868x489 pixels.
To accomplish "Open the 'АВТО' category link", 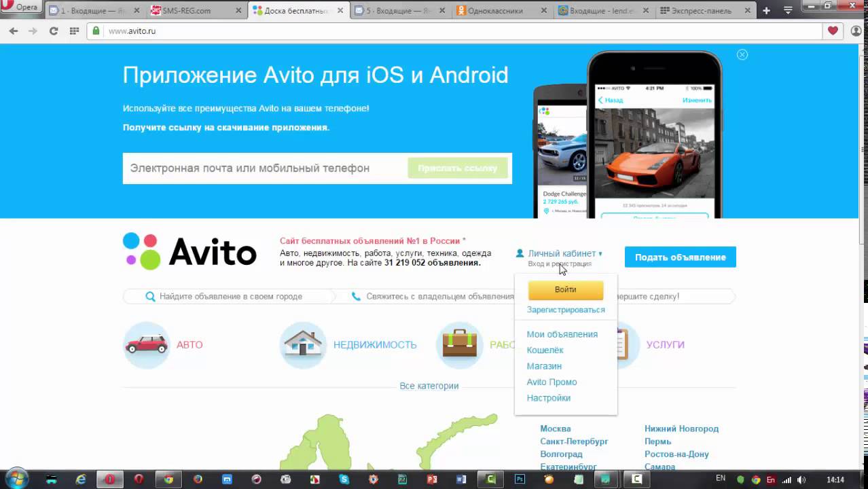I will tap(189, 345).
